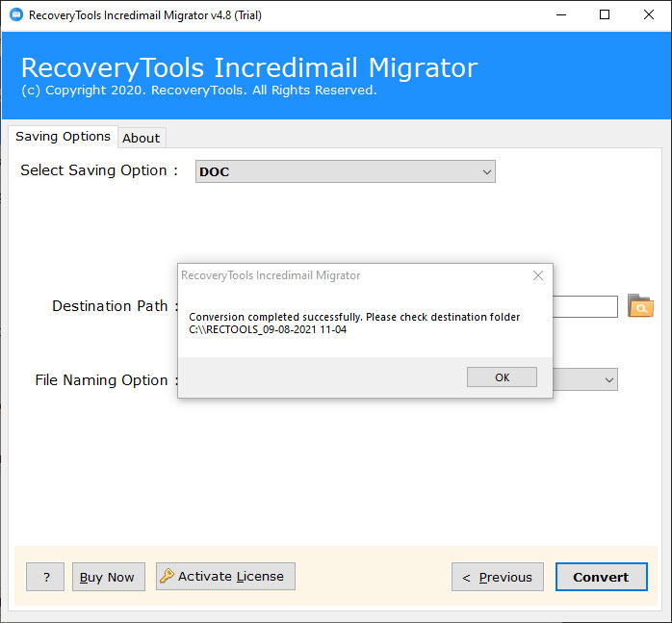The height and width of the screenshot is (623, 672).
Task: Click the browse folder icon beside Destination Path
Action: tap(640, 305)
